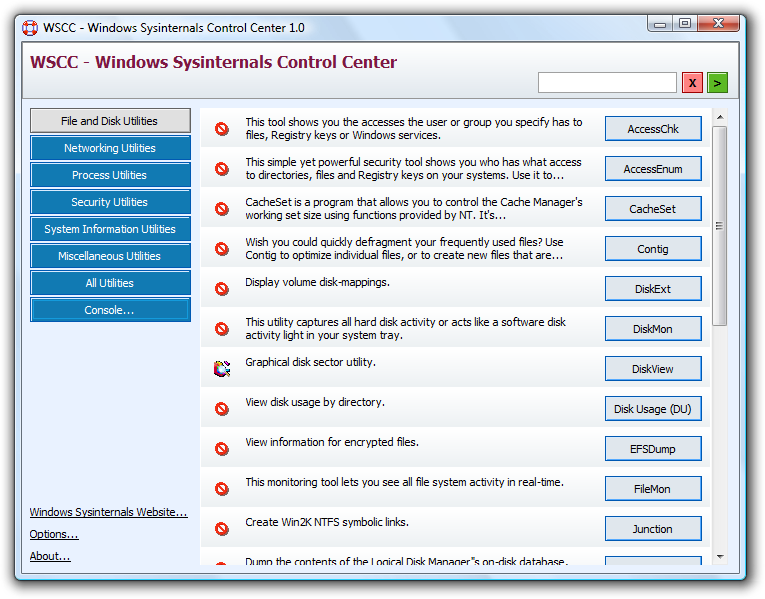Launch the EFSDump tool
765x599 pixels.
(x=653, y=449)
